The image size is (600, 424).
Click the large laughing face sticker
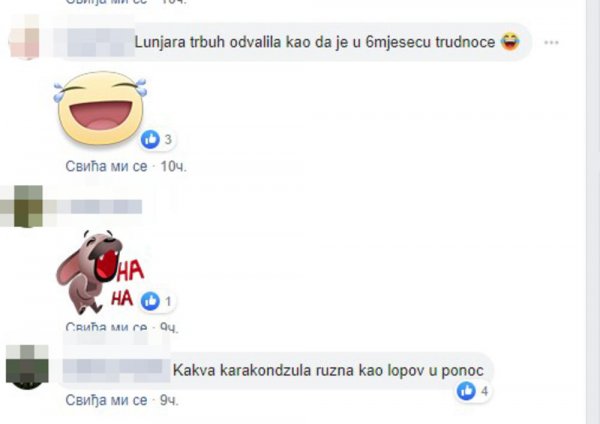(x=100, y=108)
